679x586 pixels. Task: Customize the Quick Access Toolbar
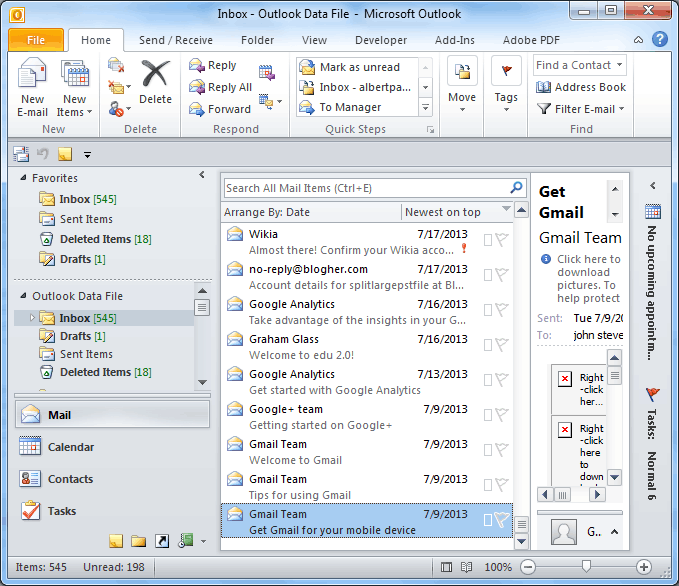coord(87,155)
